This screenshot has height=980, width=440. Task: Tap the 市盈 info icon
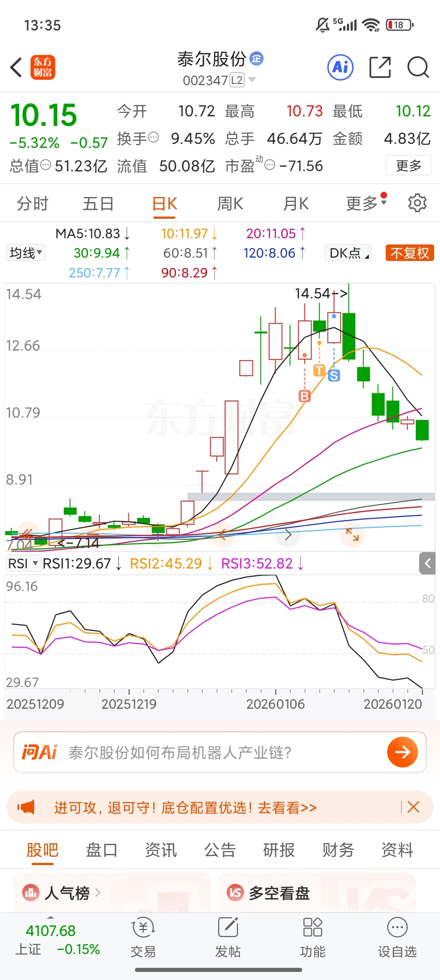pyautogui.click(x=269, y=165)
